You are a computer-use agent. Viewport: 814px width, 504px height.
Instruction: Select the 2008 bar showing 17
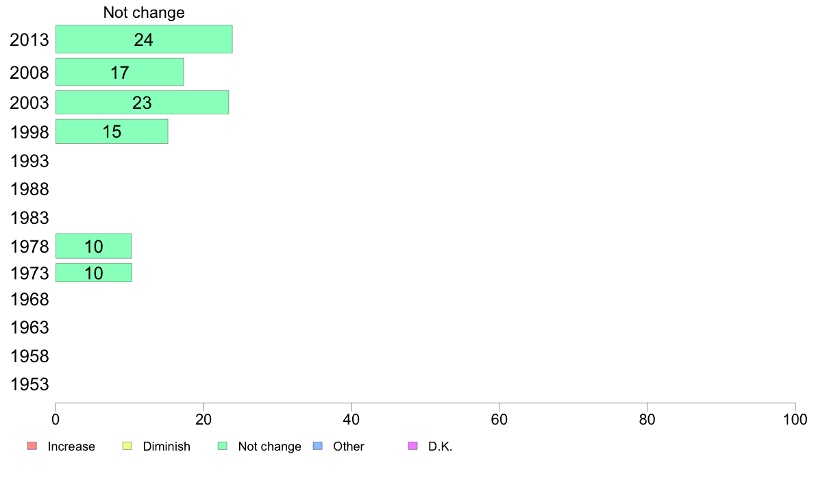coord(119,72)
